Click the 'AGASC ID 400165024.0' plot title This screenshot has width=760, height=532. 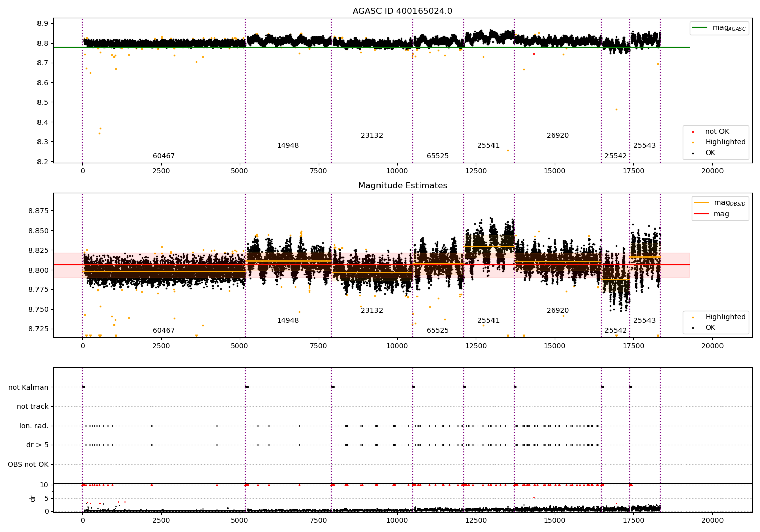[x=402, y=11]
